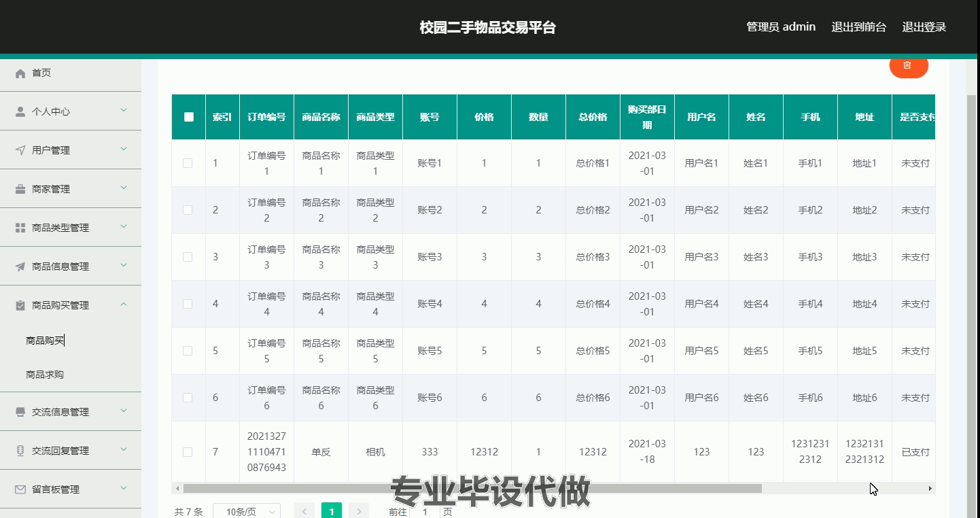This screenshot has width=980, height=518.
Task: Click the orange trash delete button
Action: pyautogui.click(x=909, y=66)
